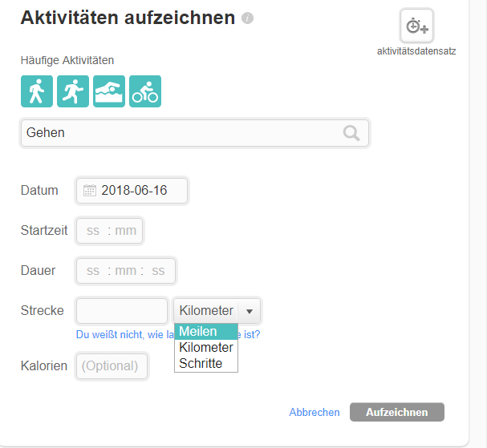Click the magnifier search icon
Viewport: 487px width, 448px height.
[x=351, y=133]
